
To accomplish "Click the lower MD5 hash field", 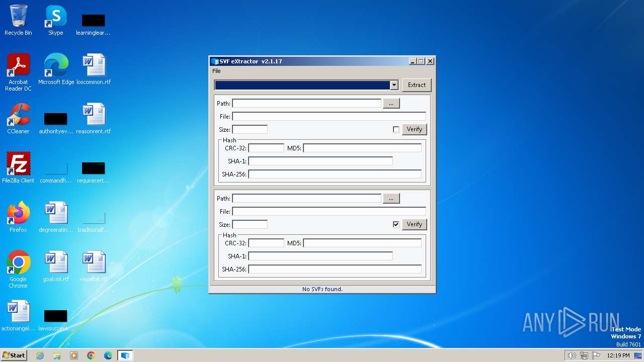I will (x=362, y=243).
